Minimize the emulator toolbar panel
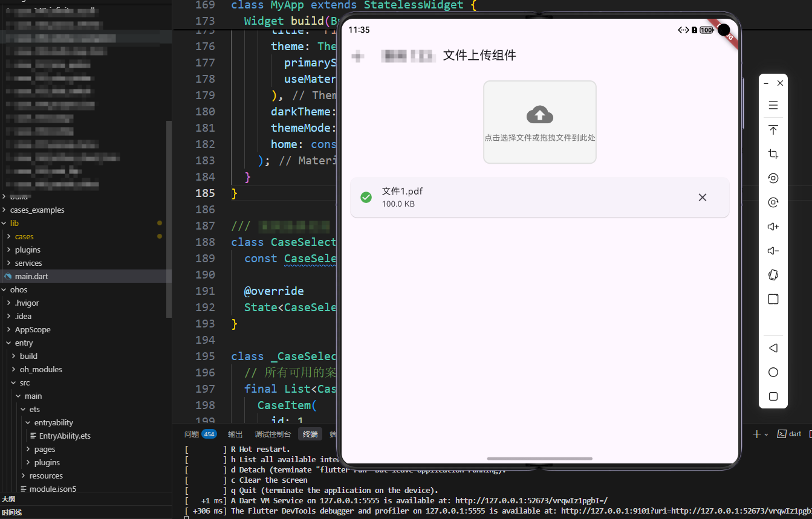 [x=766, y=83]
